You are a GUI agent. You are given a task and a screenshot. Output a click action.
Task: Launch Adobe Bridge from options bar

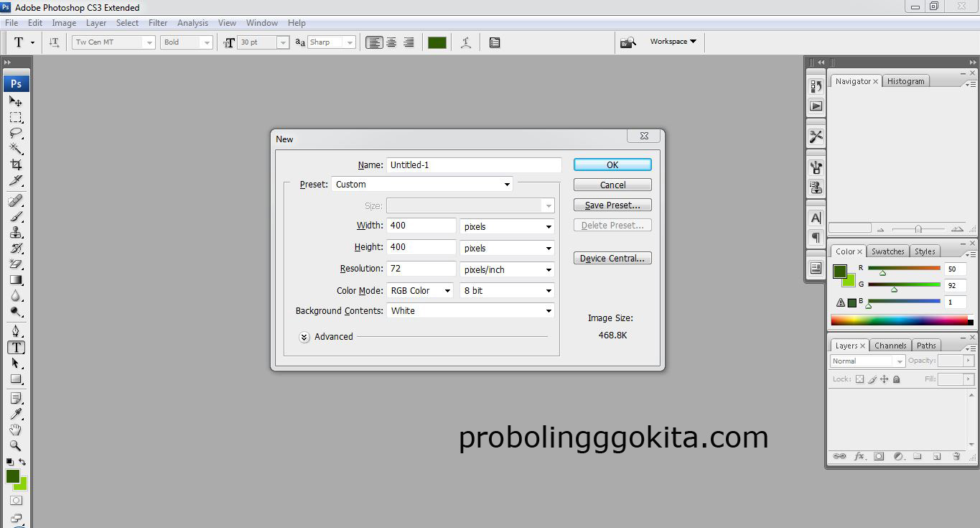click(x=628, y=42)
